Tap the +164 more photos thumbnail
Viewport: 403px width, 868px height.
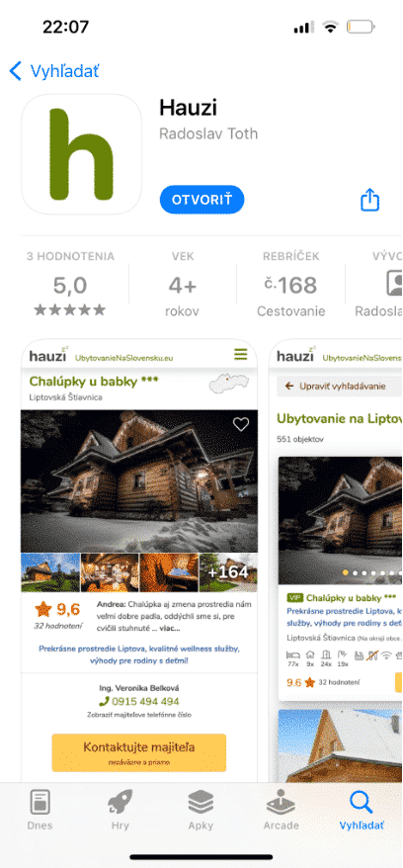pyautogui.click(x=228, y=572)
